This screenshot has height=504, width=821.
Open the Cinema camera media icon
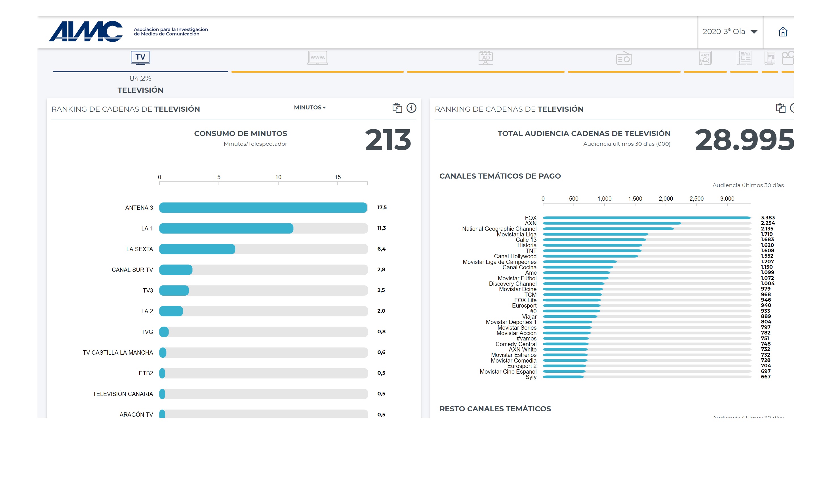click(x=787, y=58)
